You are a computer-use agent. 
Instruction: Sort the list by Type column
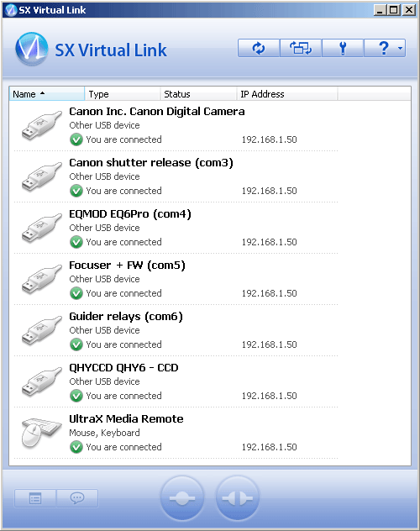click(x=122, y=94)
